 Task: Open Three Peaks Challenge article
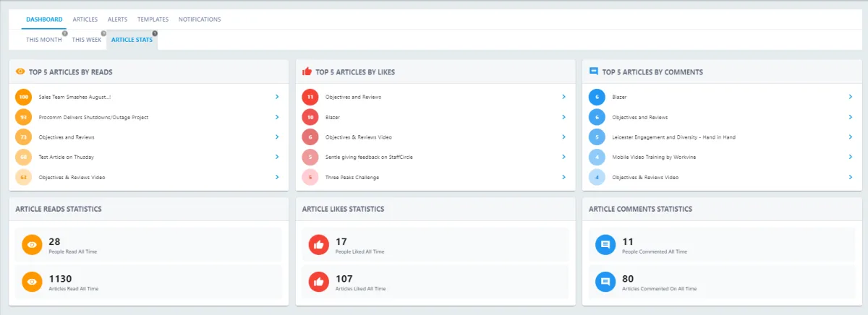(352, 177)
